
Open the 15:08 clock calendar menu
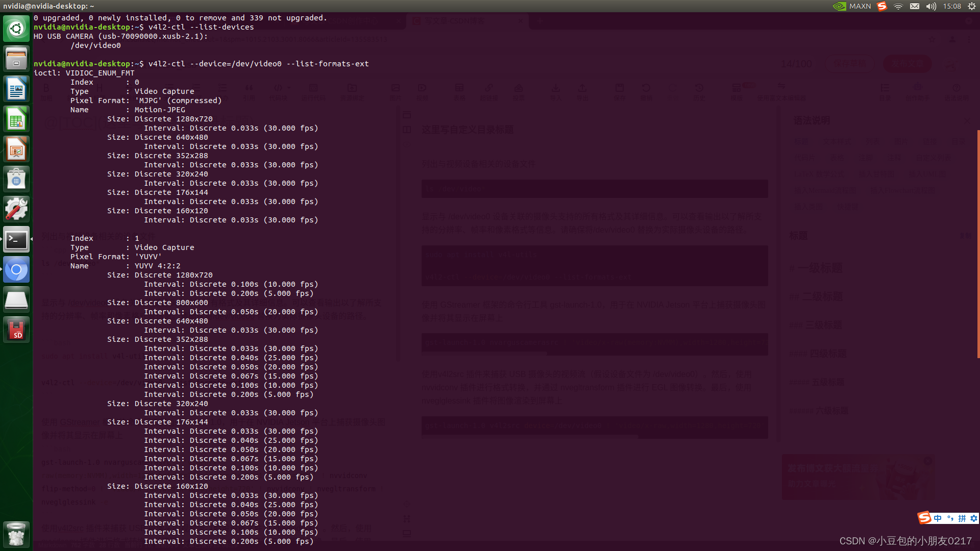pyautogui.click(x=952, y=6)
